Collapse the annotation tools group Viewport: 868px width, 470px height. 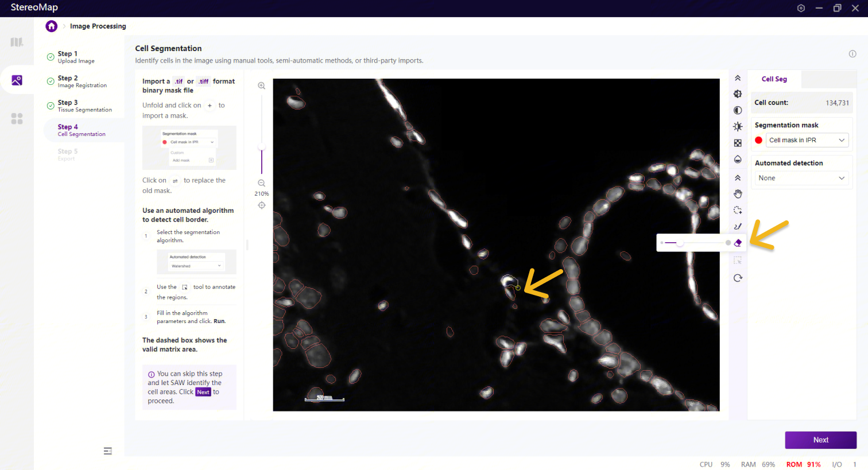click(738, 178)
